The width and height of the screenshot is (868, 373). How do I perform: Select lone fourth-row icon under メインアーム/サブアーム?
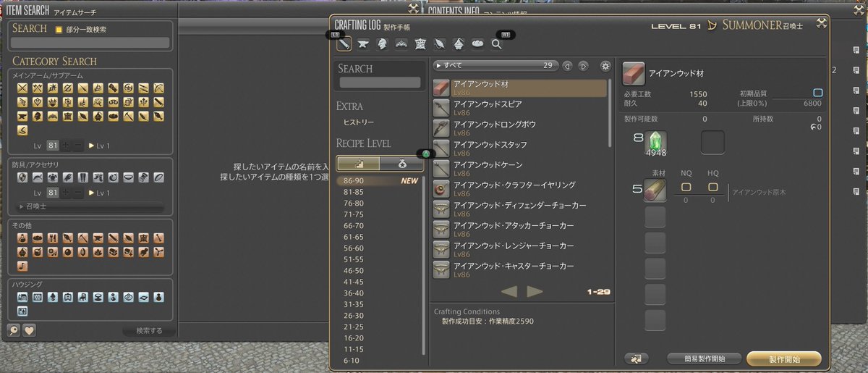(x=22, y=130)
